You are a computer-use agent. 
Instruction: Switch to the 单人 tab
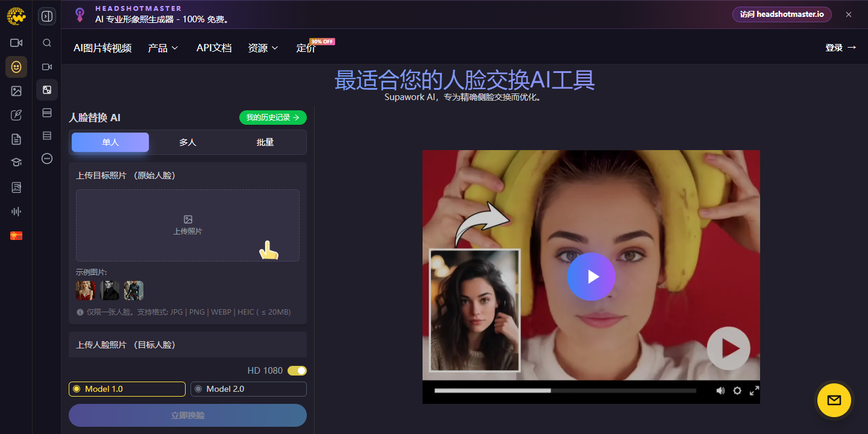(x=110, y=142)
